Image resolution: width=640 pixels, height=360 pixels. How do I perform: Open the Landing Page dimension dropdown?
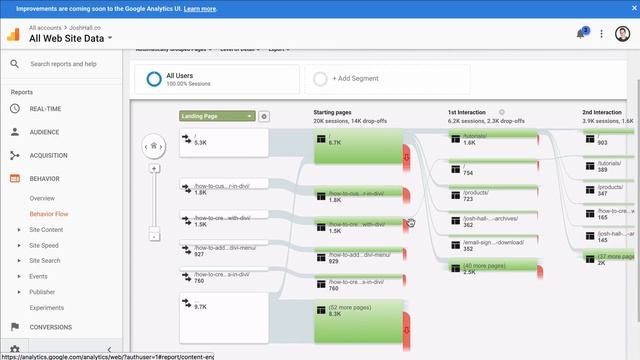217,116
